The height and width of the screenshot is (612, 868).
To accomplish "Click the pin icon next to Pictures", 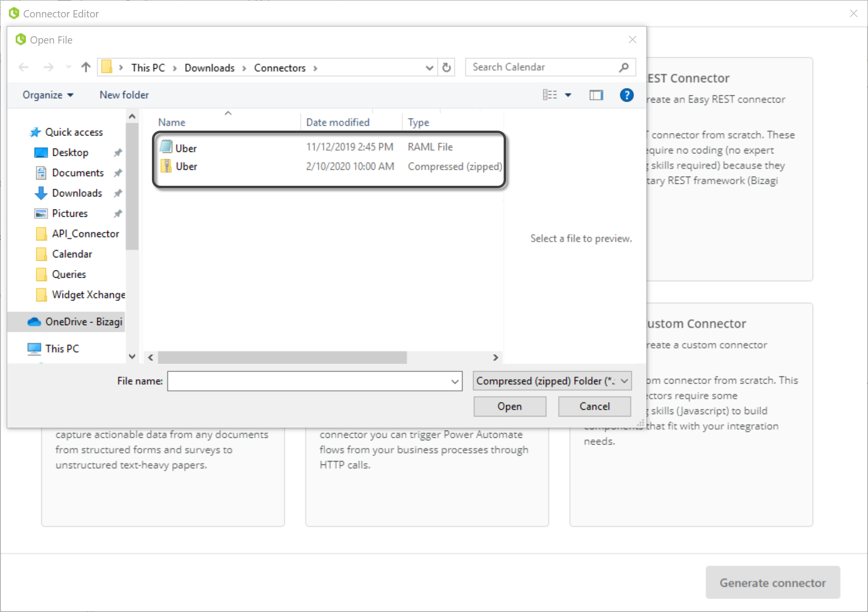I will (118, 214).
